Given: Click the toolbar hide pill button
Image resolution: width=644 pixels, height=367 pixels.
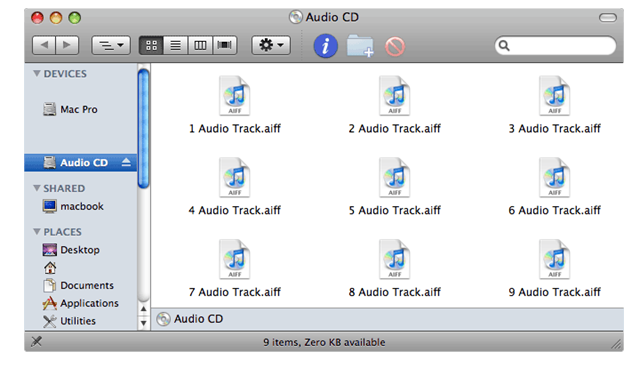Looking at the screenshot, I should pos(607,18).
